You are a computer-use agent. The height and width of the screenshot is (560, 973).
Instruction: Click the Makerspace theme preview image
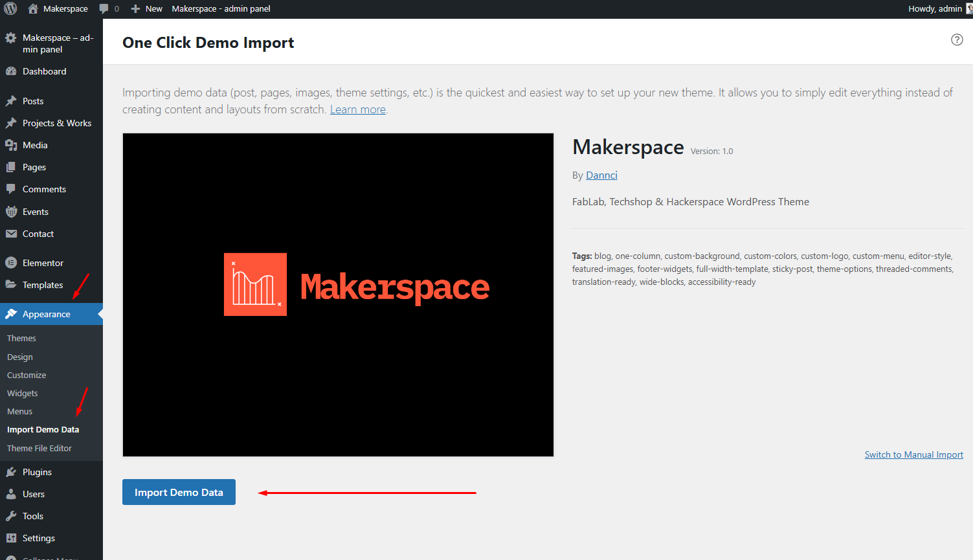pos(338,295)
